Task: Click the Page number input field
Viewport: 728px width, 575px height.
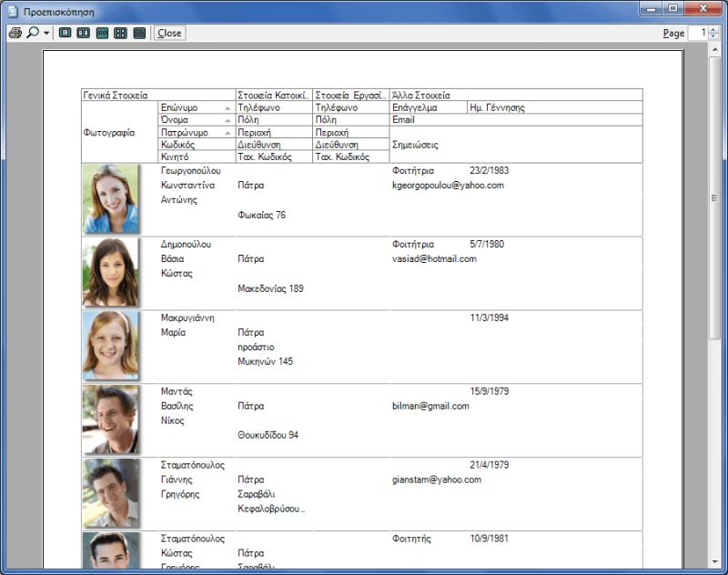Action: pos(696,33)
